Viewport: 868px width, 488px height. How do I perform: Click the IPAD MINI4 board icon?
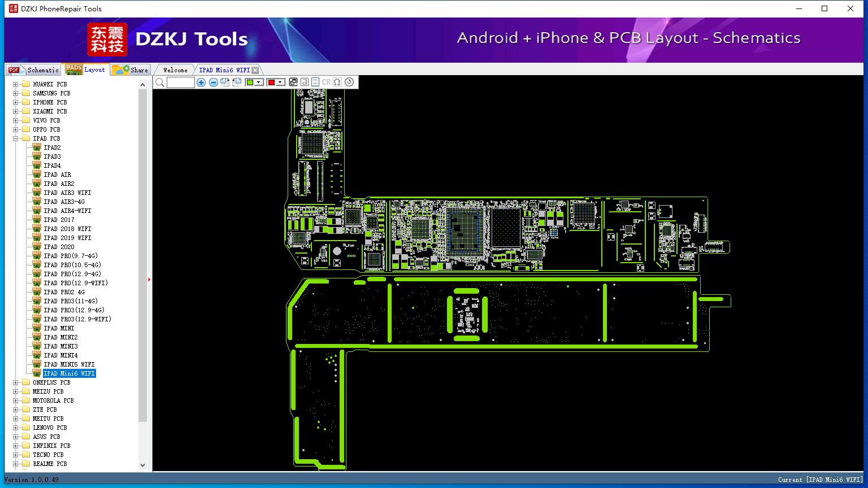coord(37,355)
